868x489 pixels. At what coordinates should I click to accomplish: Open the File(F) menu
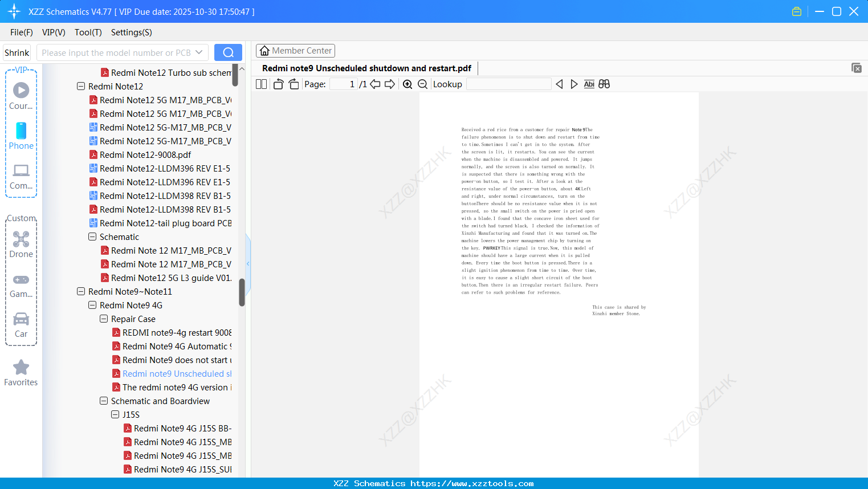point(22,32)
